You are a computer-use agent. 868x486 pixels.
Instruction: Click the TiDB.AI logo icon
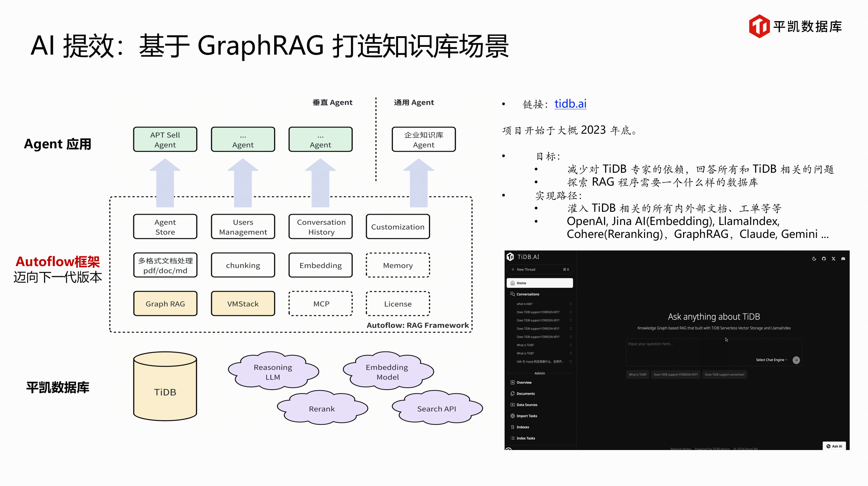click(510, 257)
